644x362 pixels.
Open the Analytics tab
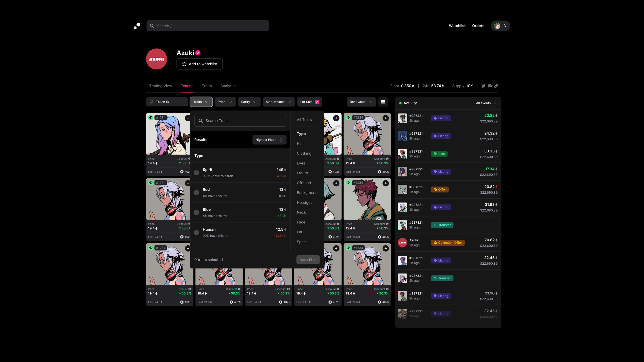228,86
